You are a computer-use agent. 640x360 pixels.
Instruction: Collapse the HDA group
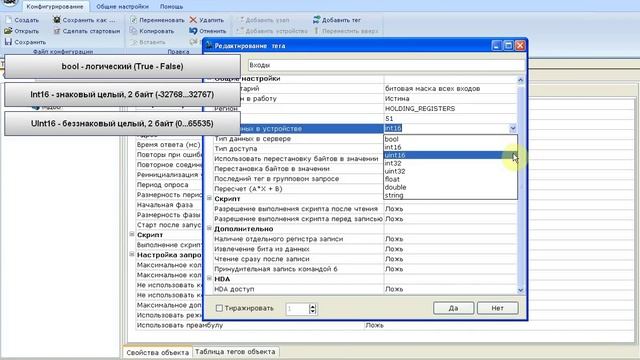pyautogui.click(x=209, y=278)
